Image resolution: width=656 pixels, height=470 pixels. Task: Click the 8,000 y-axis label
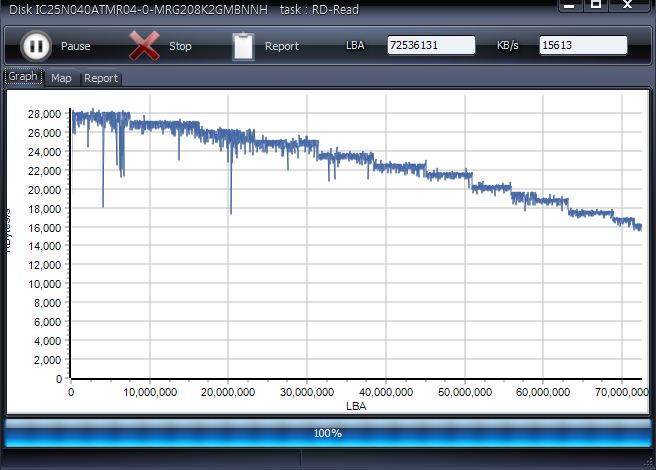[48, 303]
